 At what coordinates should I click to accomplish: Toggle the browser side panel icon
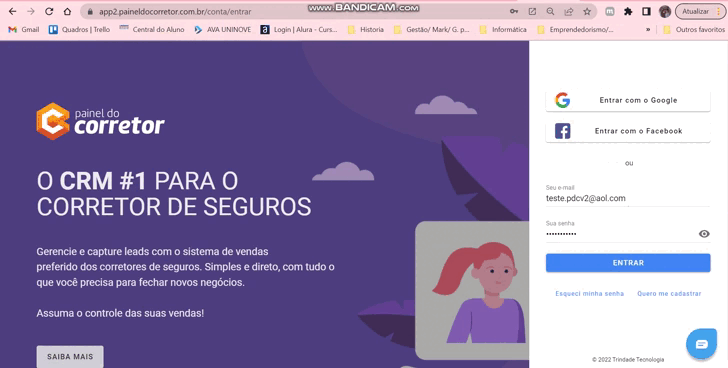tap(646, 12)
